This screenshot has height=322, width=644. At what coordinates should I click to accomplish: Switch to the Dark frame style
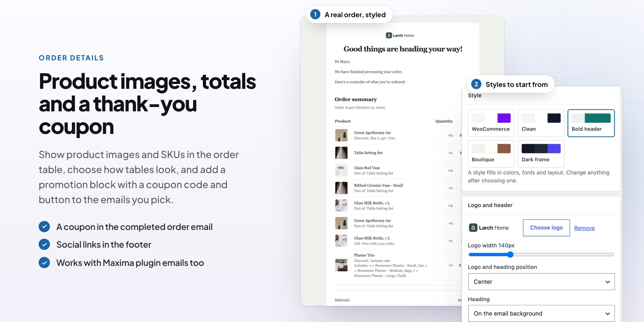coord(541,154)
